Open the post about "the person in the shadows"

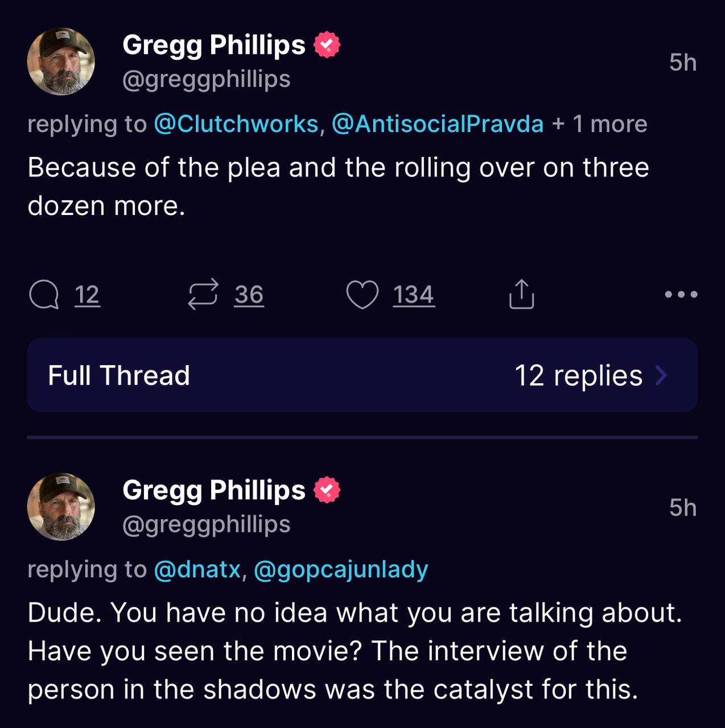pos(341,651)
